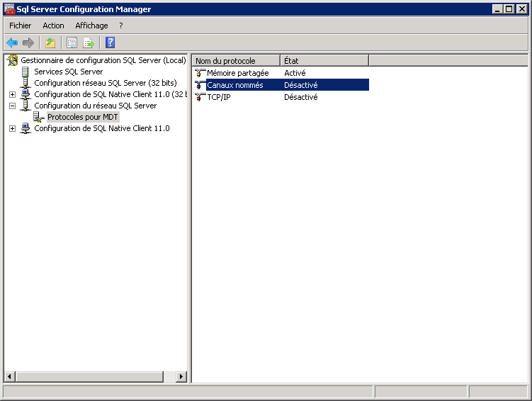Expand Configuration de SQL Native Client 11.0 (32 bits)
The width and height of the screenshot is (532, 401).
pyautogui.click(x=12, y=94)
